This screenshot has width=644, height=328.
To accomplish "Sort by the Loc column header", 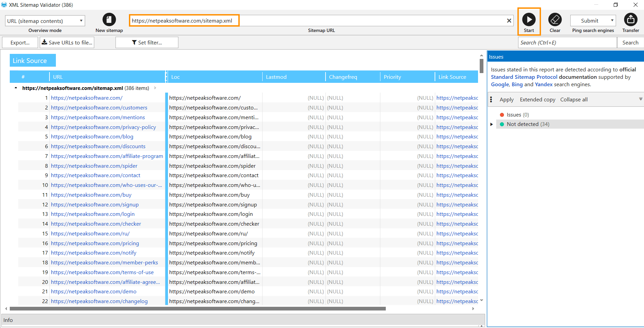I will pos(215,77).
